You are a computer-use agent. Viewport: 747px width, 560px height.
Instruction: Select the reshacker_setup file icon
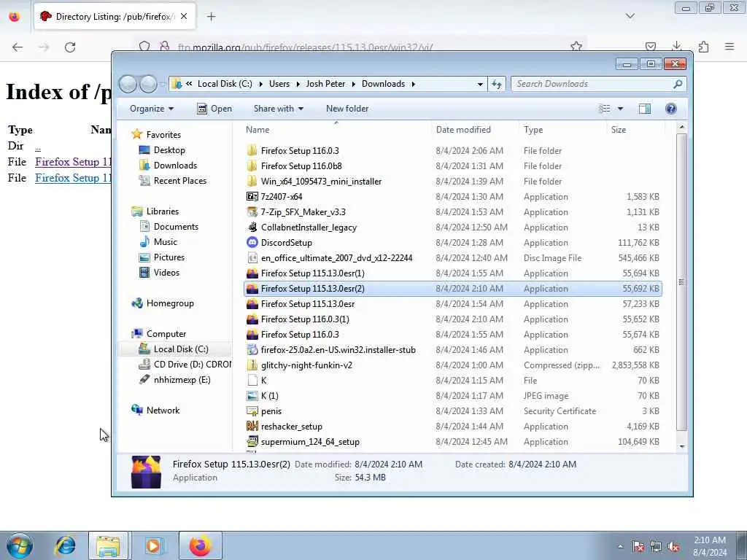[252, 426]
